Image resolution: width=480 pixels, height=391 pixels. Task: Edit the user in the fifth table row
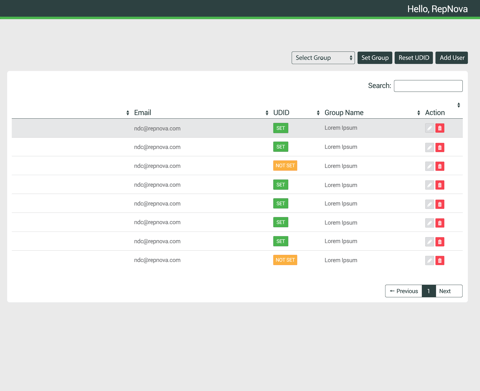(429, 204)
